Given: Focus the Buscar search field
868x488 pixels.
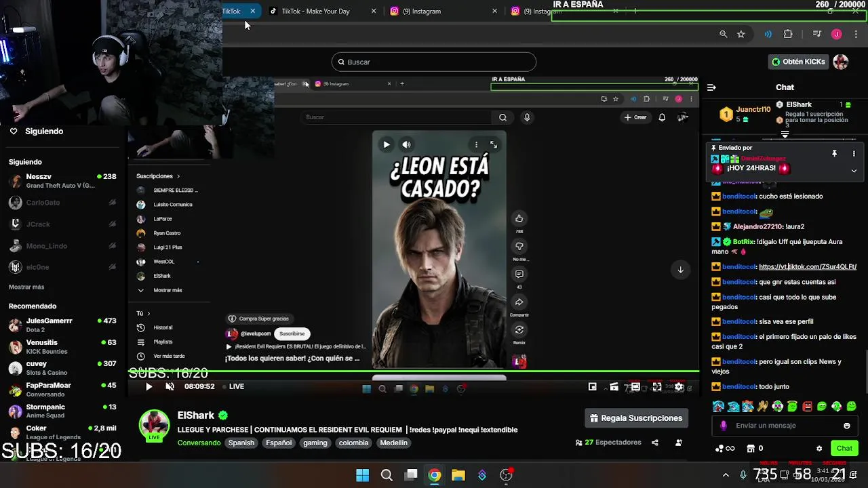Looking at the screenshot, I should click(434, 62).
